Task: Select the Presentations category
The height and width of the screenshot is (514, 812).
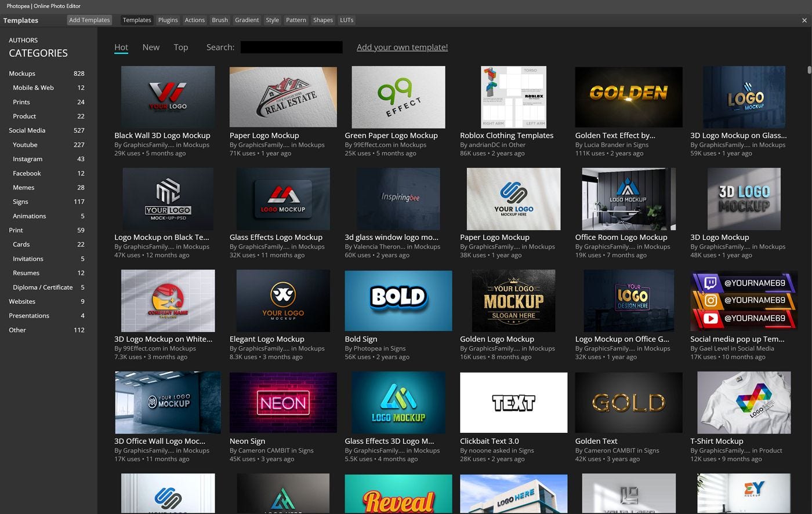Action: tap(46, 316)
